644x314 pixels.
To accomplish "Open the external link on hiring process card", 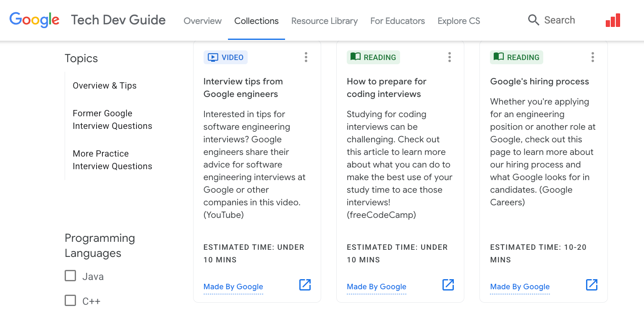I will (592, 285).
